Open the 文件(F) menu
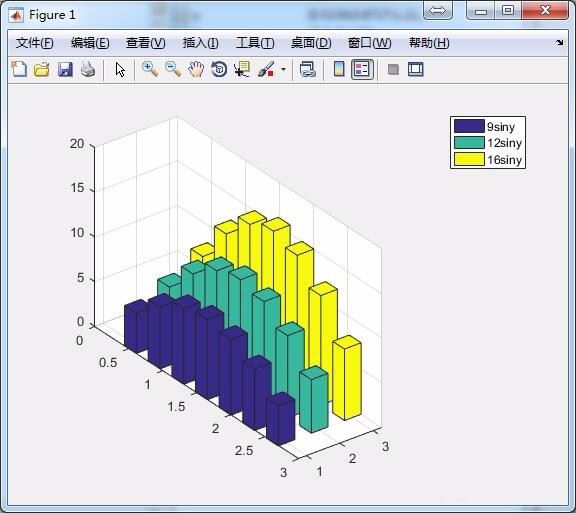The width and height of the screenshot is (576, 513). 35,43
